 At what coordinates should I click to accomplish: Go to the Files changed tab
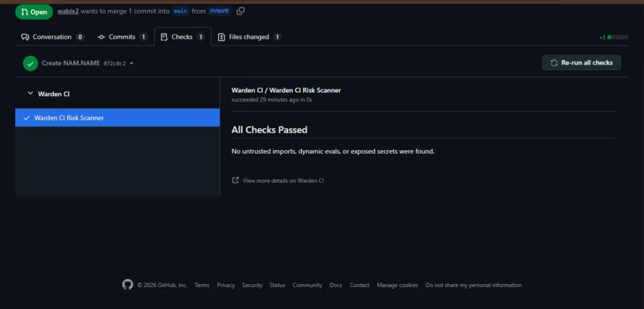[249, 37]
